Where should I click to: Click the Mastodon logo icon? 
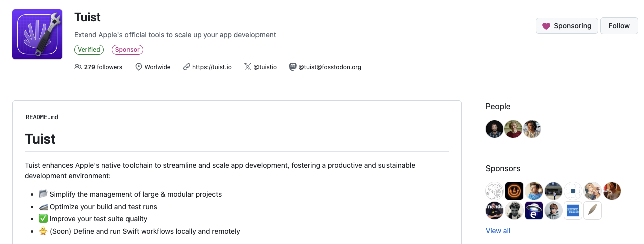(x=293, y=67)
